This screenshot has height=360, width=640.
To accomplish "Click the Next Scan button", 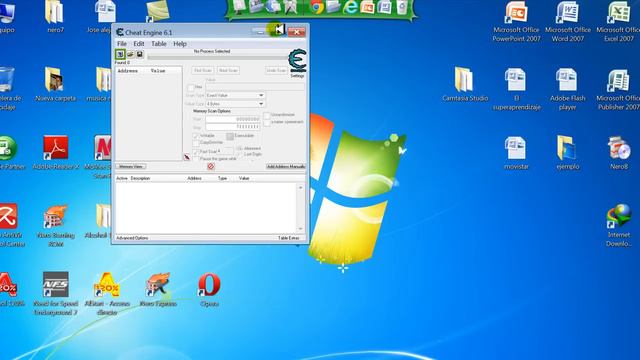I will 228,71.
